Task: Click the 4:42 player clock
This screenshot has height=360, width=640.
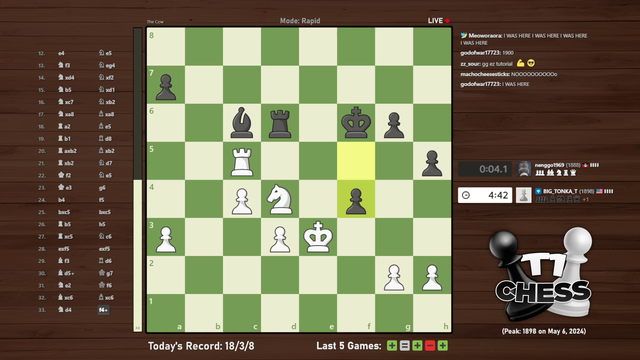Action: 485,195
